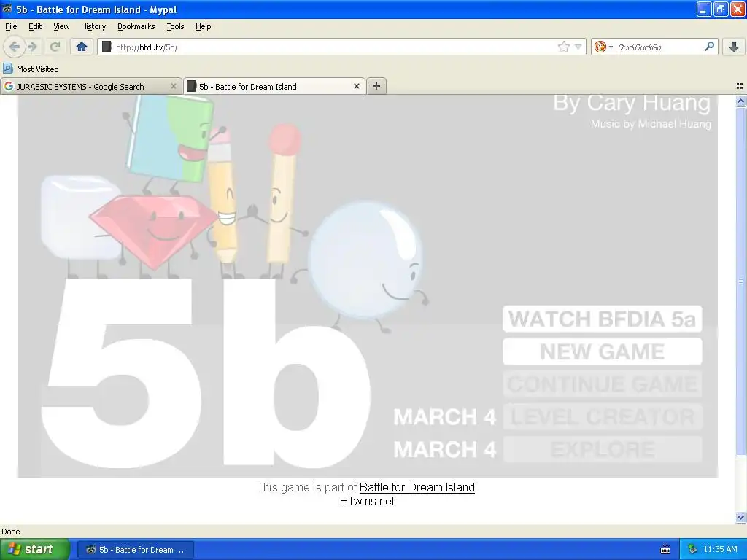Click the 5b taskbar window button

tap(135, 550)
